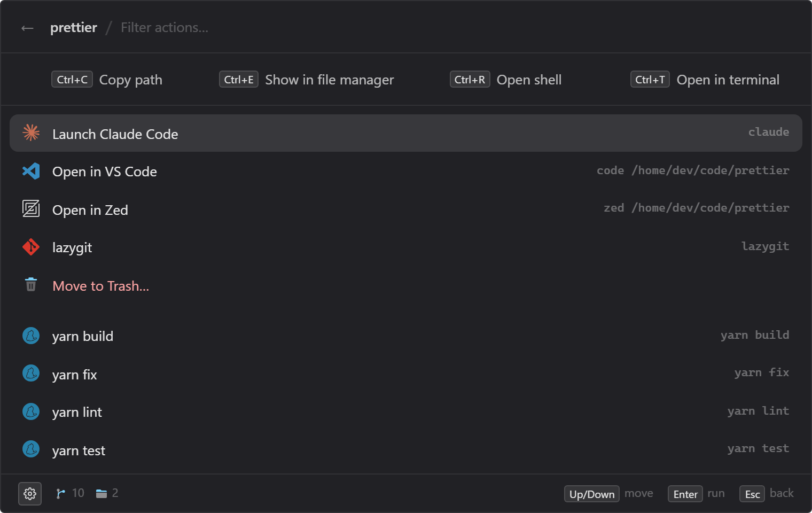Click the VS Code logo icon

pyautogui.click(x=31, y=171)
